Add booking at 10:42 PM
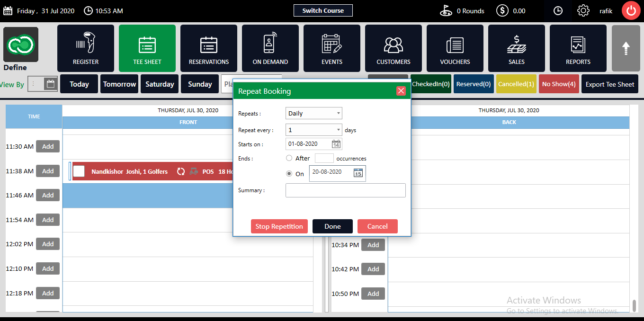This screenshot has width=644, height=321. coord(373,269)
